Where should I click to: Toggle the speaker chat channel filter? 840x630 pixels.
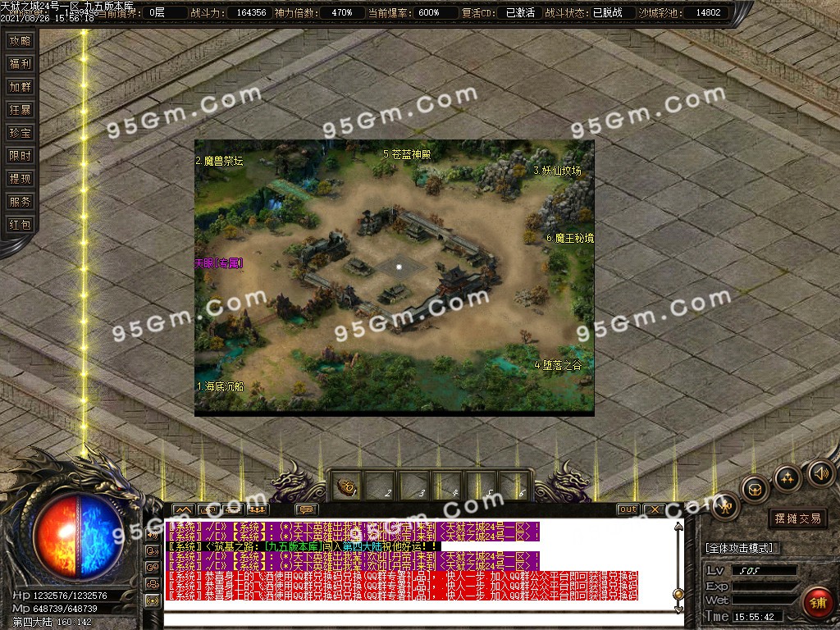[153, 534]
